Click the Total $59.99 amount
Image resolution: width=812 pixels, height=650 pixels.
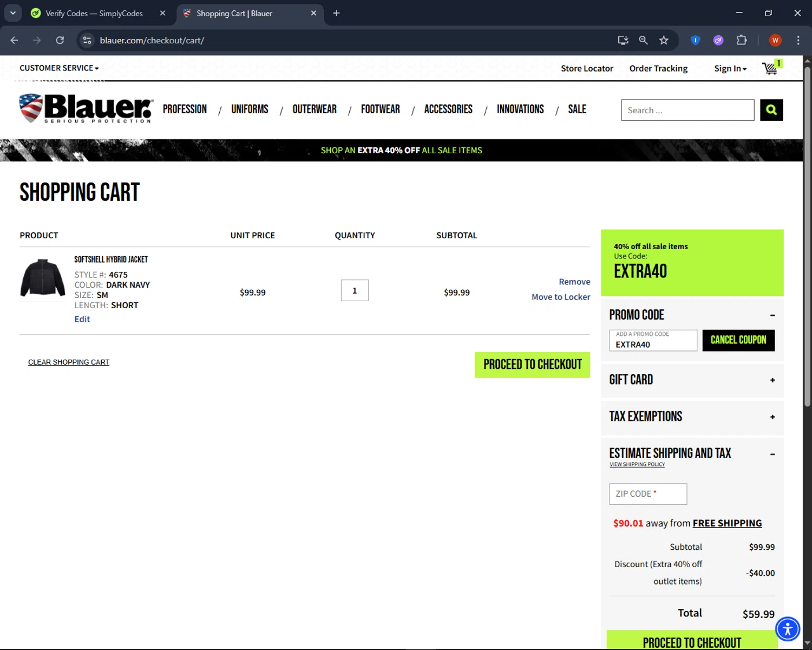758,614
